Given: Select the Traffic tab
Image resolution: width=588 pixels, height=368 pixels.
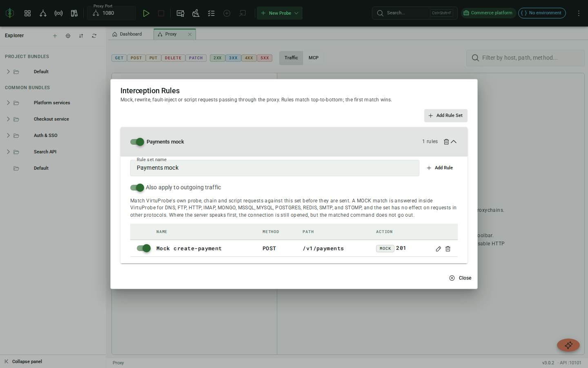Looking at the screenshot, I should [291, 58].
